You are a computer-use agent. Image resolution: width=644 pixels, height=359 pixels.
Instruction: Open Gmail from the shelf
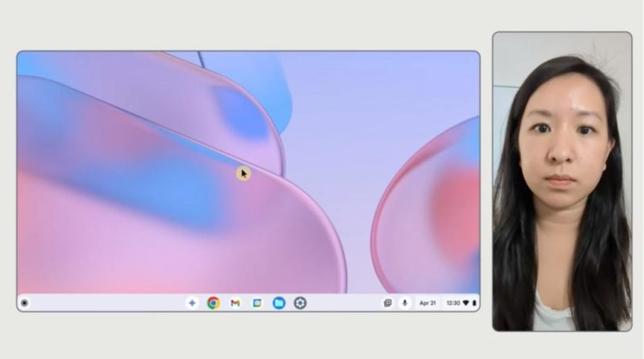(235, 303)
